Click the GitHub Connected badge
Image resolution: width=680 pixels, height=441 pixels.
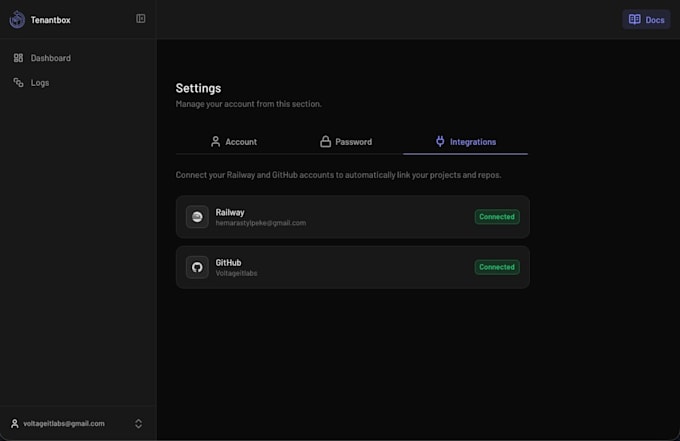(x=497, y=267)
